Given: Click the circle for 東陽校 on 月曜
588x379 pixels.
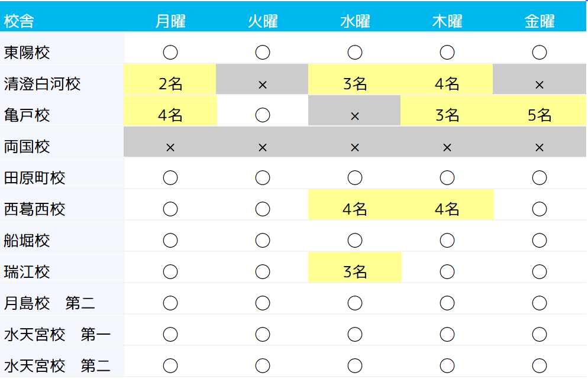Looking at the screenshot, I should pyautogui.click(x=170, y=53).
